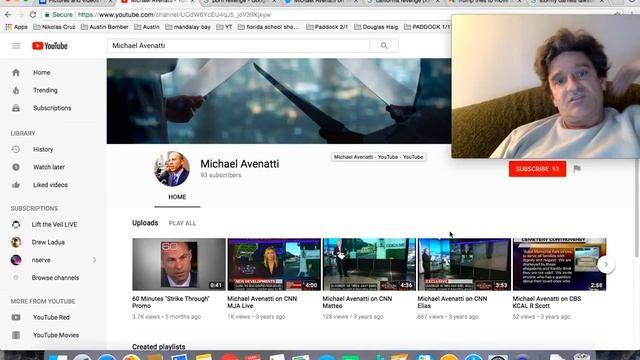
Task: Open the florida school sho... bookmark folder
Action: [268, 27]
